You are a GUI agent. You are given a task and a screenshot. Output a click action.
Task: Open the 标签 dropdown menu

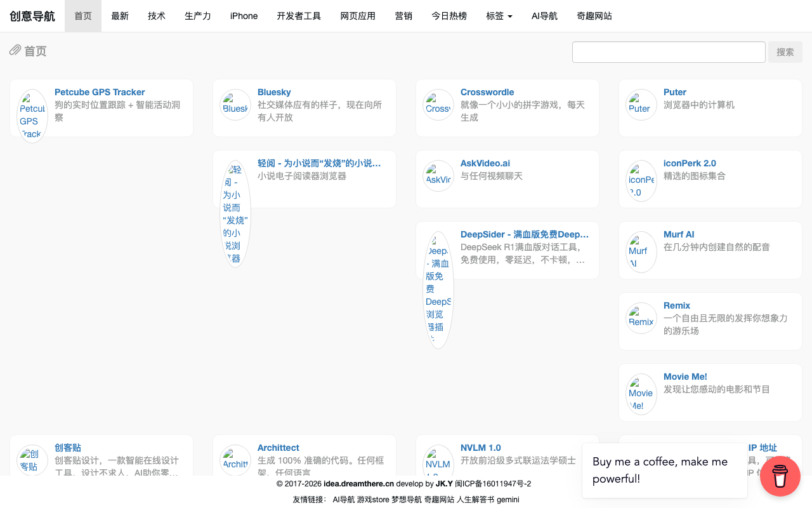[499, 16]
